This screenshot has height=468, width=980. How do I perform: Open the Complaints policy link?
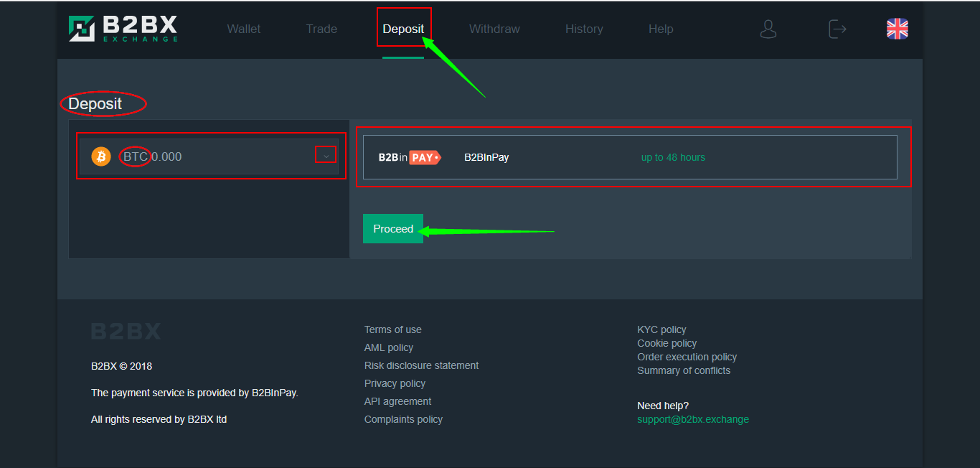pos(403,419)
